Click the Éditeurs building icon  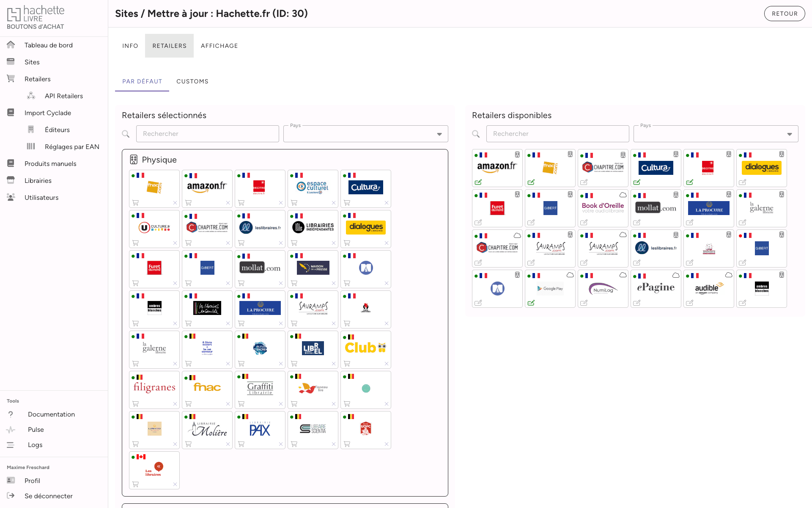pos(31,130)
